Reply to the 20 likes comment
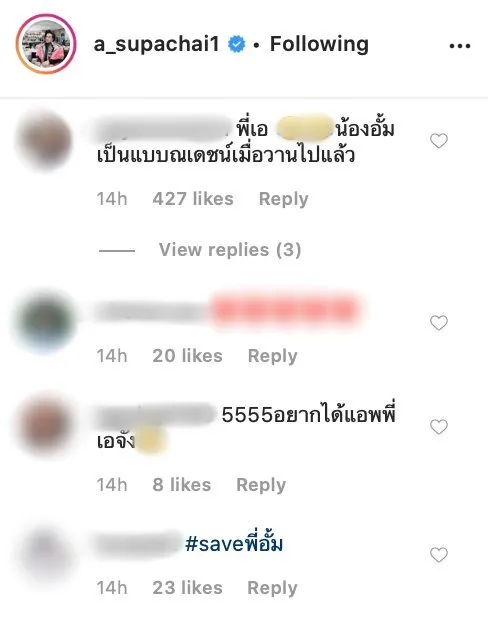The height and width of the screenshot is (626, 488). click(x=272, y=356)
